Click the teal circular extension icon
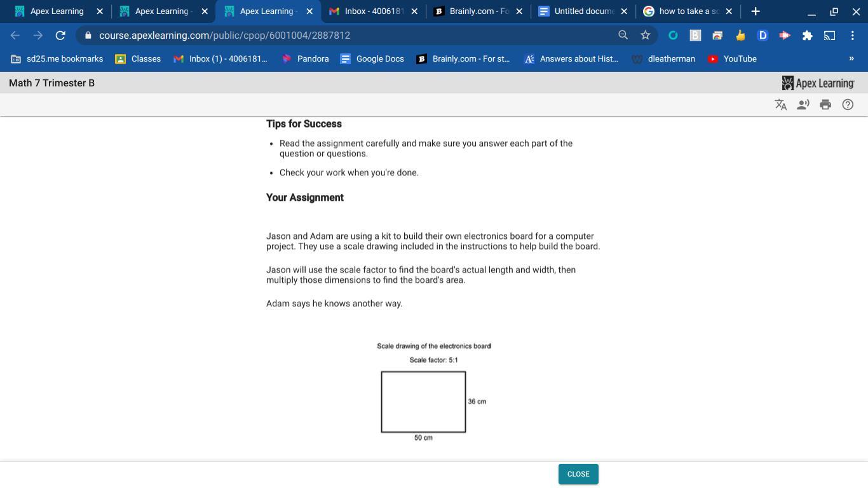 [673, 36]
